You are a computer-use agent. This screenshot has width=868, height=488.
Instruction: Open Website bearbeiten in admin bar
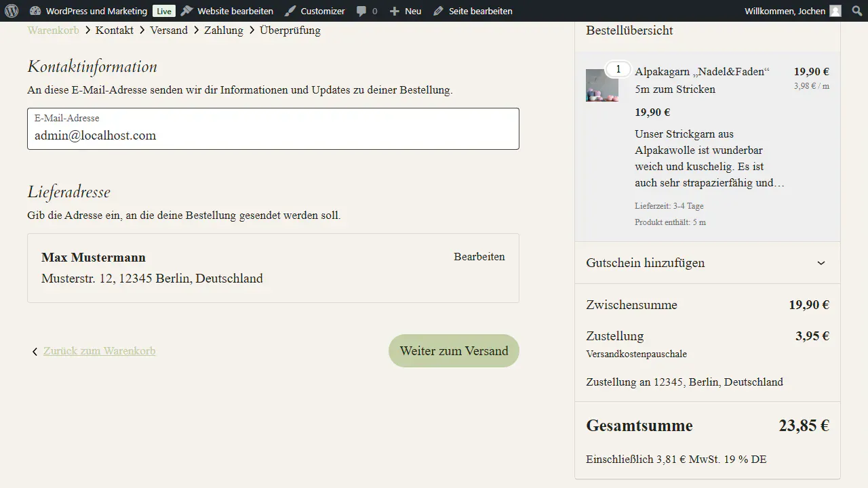point(235,11)
